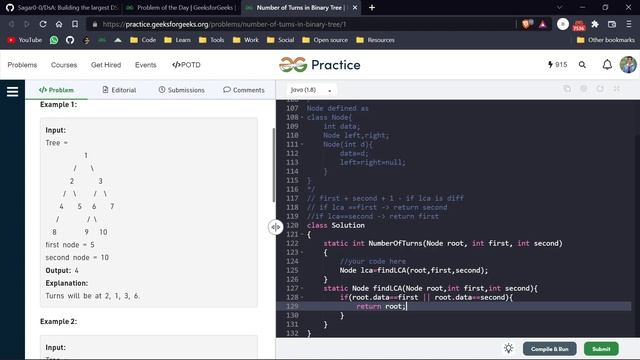Open the user profile avatar
Screen dimensions: 640x360
tap(628, 64)
